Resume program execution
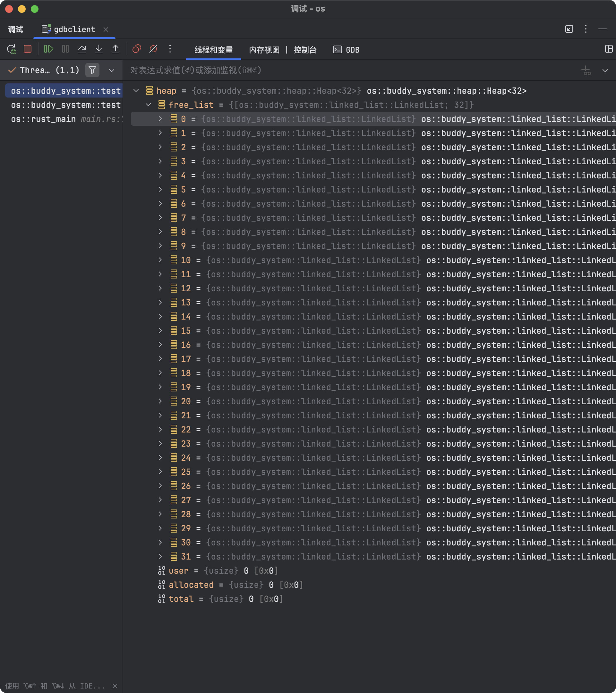Viewport: 616px width, 693px height. tap(48, 49)
